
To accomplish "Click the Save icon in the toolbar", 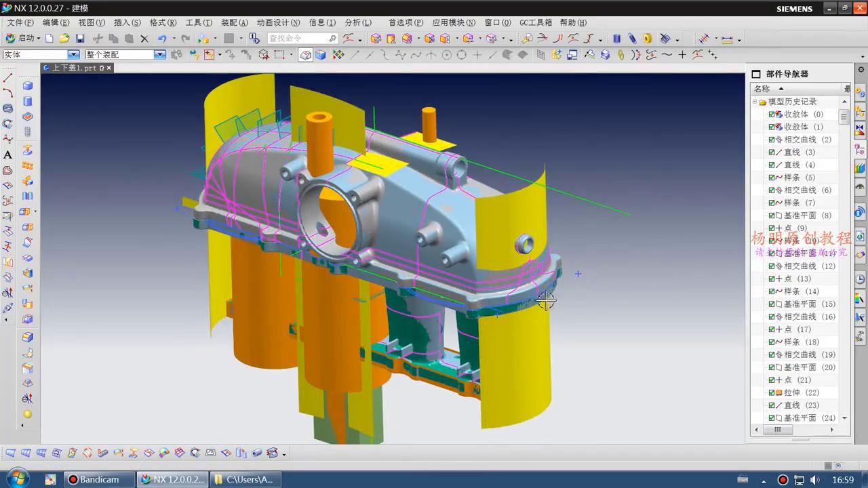I will 80,39.
